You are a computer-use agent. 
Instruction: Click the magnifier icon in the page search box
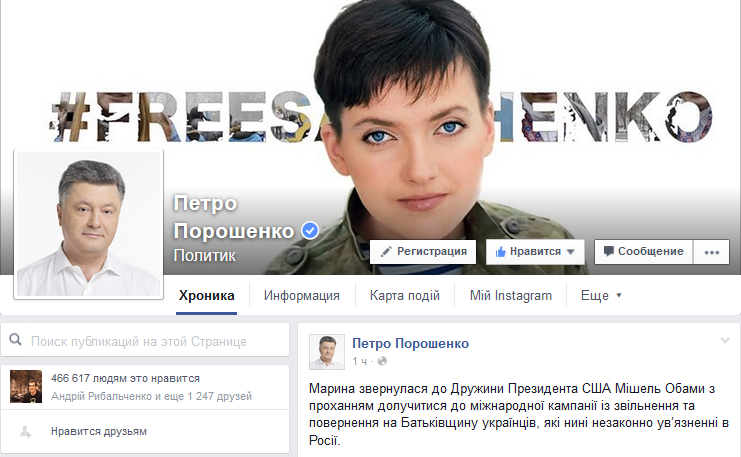click(16, 340)
